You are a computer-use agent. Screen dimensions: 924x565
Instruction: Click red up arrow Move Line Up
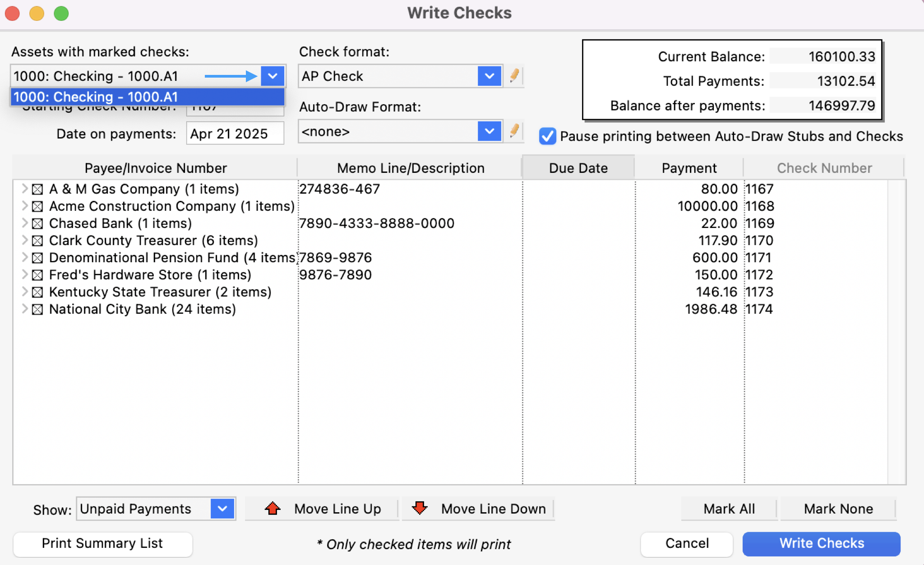(x=273, y=509)
